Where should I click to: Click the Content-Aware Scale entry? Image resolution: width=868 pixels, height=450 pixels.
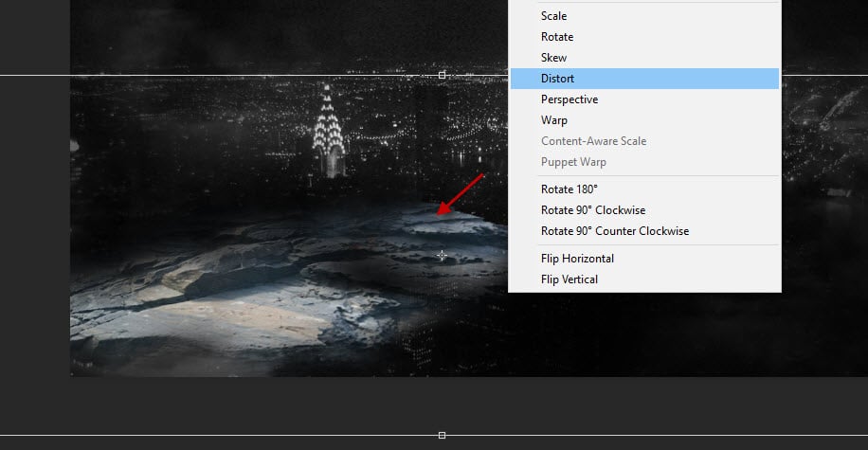(x=593, y=141)
